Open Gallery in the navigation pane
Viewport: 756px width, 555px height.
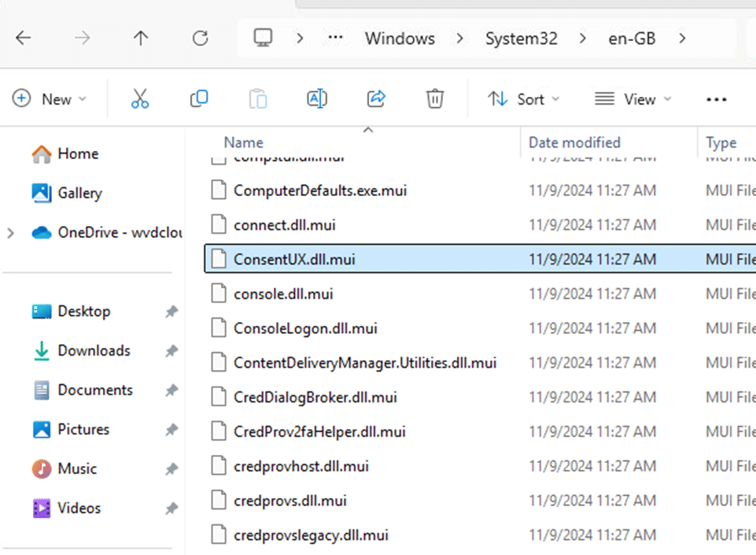pyautogui.click(x=67, y=193)
